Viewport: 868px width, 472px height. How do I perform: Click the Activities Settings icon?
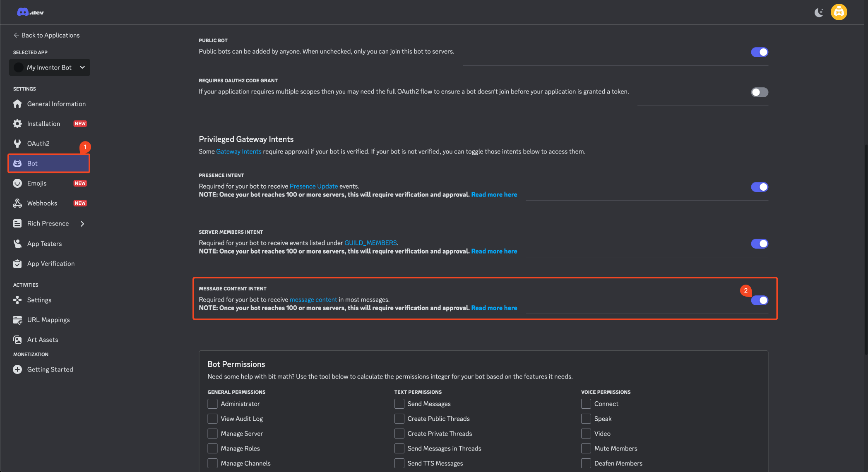17,300
